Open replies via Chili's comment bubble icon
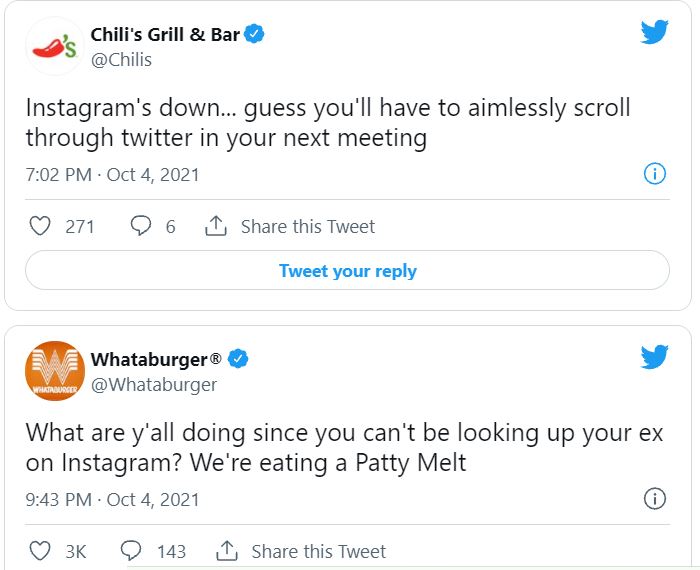Screen dimensions: 700x570 click(141, 226)
